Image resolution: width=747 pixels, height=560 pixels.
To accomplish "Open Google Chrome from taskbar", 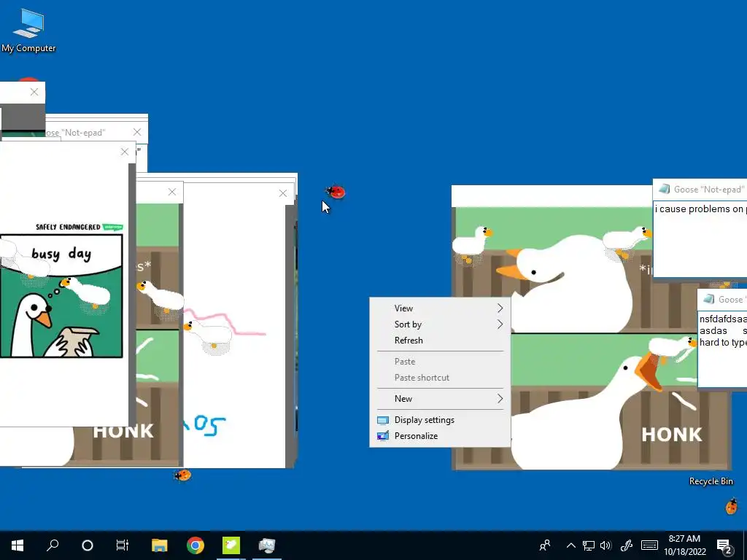I will 196,545.
